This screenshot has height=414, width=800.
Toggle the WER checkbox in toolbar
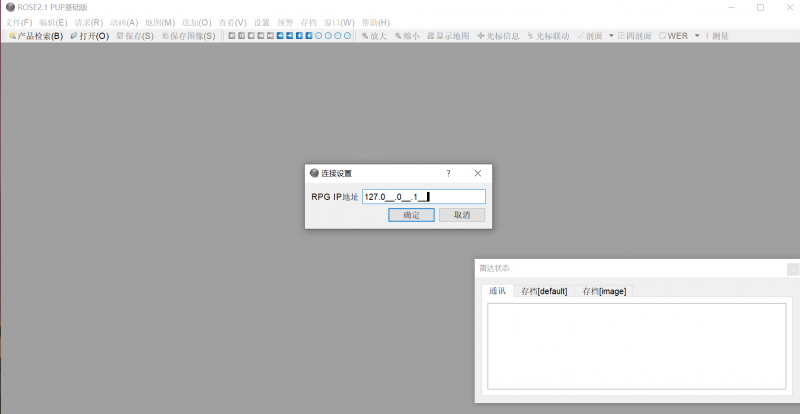point(662,36)
